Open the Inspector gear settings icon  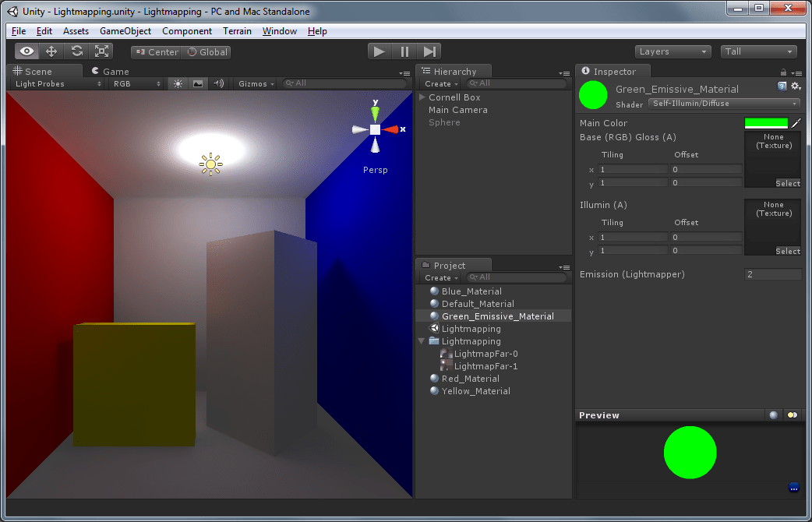(796, 86)
